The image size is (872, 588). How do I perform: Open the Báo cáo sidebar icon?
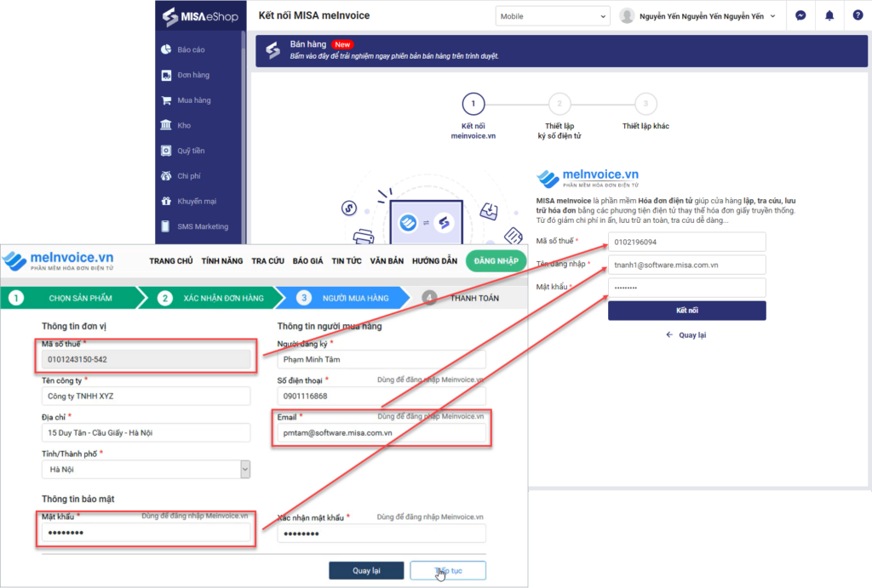[x=166, y=49]
